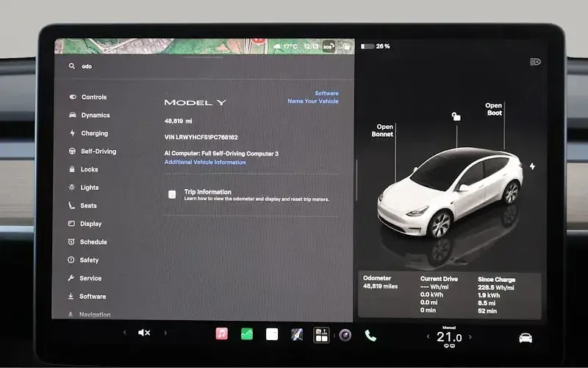Open the Dynamics settings menu
The width and height of the screenshot is (588, 368).
click(x=89, y=115)
